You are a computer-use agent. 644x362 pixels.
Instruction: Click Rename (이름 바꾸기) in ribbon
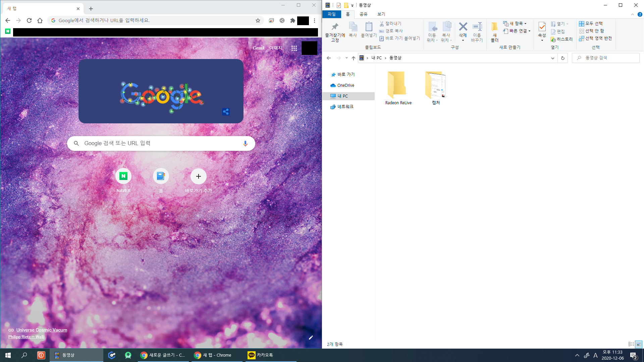click(477, 32)
